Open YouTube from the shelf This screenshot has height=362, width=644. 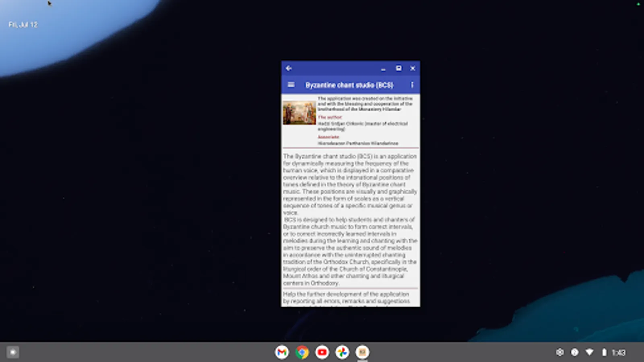coord(322,352)
